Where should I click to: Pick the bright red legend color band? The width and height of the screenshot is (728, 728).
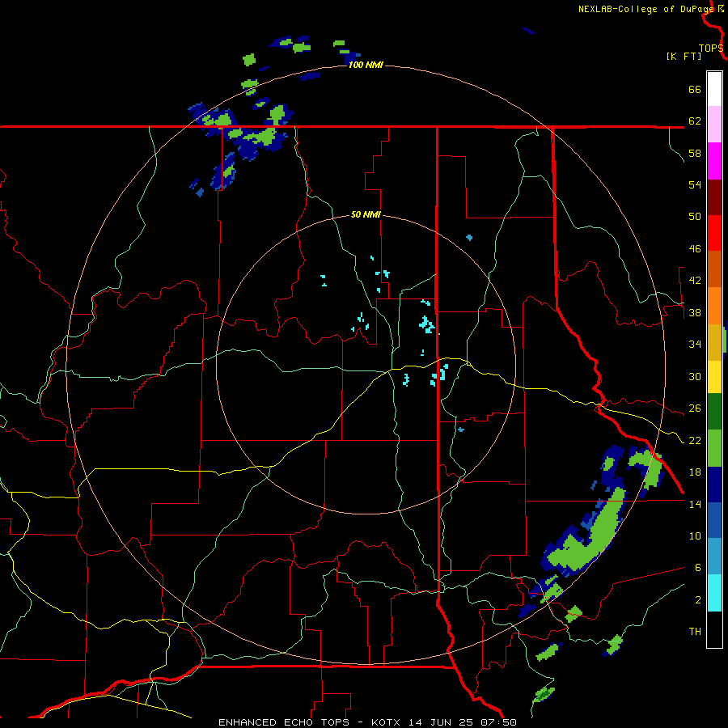click(x=714, y=233)
